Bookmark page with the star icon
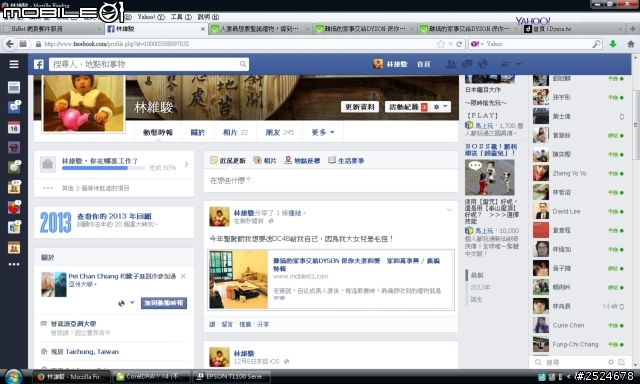Screen dimensions: 640x384 [x=441, y=44]
